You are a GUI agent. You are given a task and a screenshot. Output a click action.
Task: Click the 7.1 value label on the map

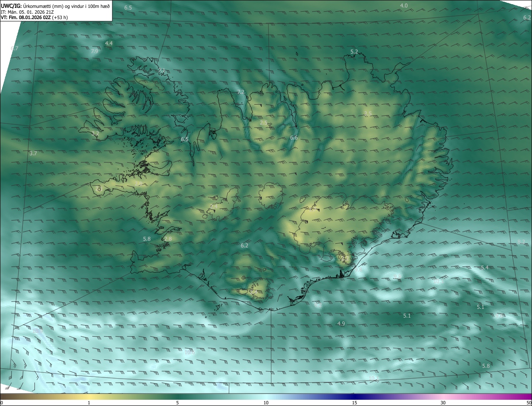pyautogui.click(x=163, y=71)
